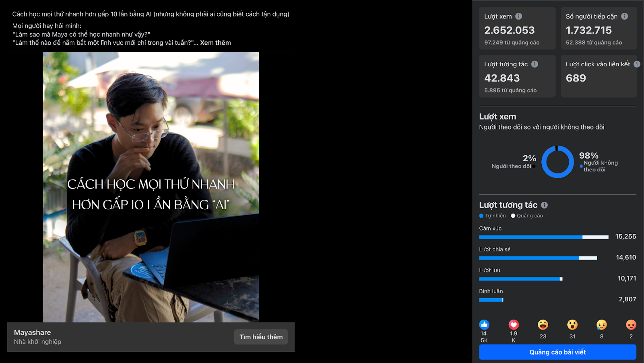Click the 1.732.715 reach count
644x363 pixels.
coord(589,30)
